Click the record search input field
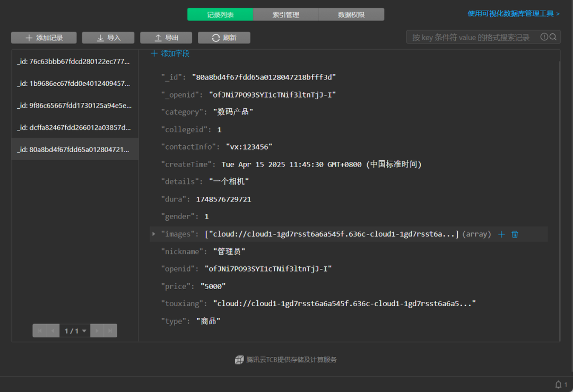The image size is (573, 392). pyautogui.click(x=472, y=37)
